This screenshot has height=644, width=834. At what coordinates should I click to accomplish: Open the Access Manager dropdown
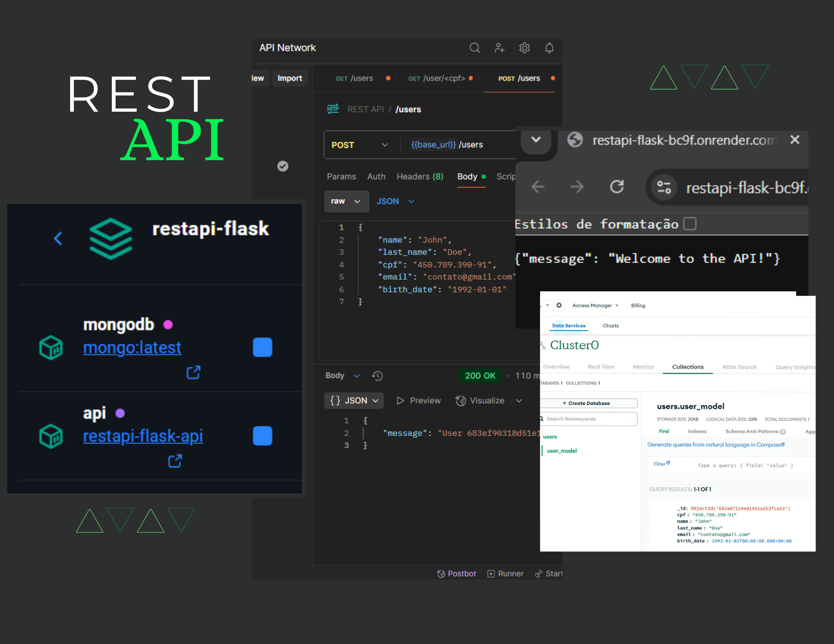[595, 306]
